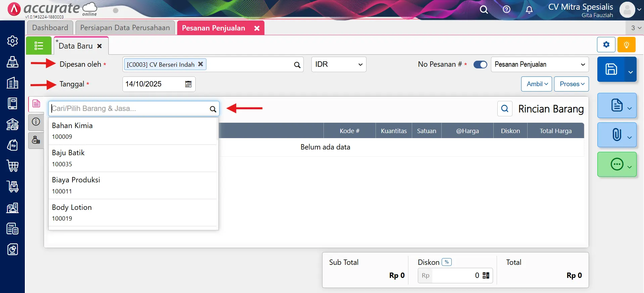This screenshot has height=293, width=644.
Task: Open the cash and bank sidebar icon
Action: point(12,124)
